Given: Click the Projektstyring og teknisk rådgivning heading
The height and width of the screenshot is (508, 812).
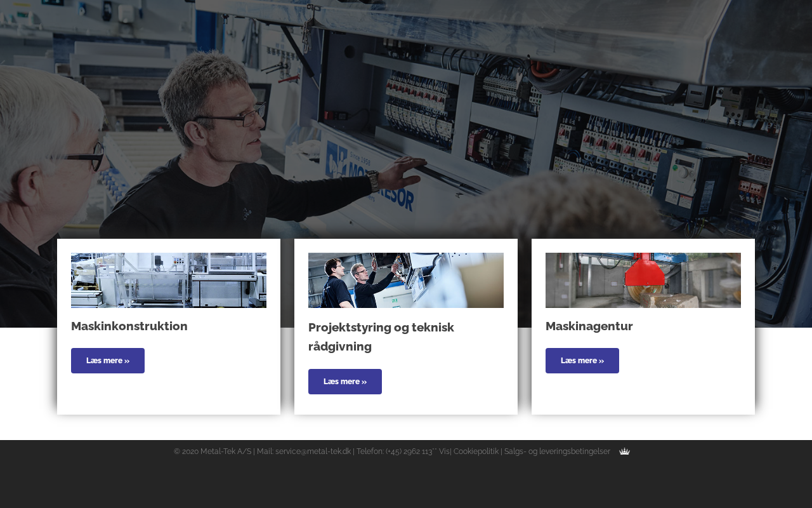Looking at the screenshot, I should point(381,337).
